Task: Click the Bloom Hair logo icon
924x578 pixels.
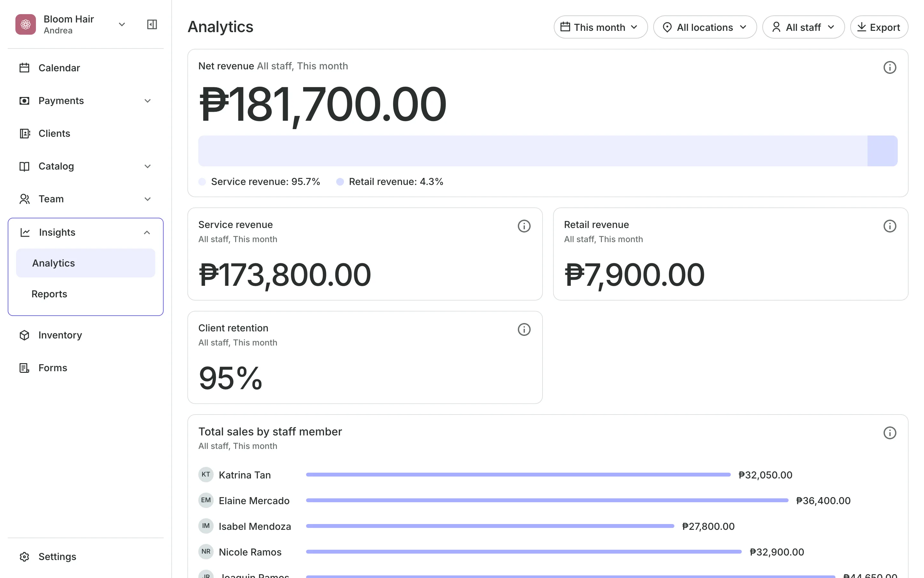Action: (26, 24)
